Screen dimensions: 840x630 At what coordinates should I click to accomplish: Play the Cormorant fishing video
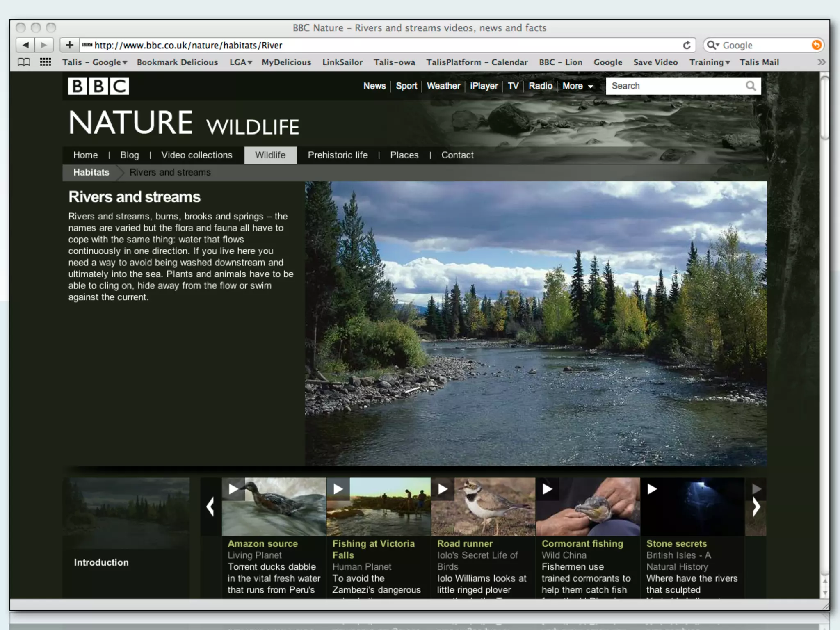pos(548,489)
